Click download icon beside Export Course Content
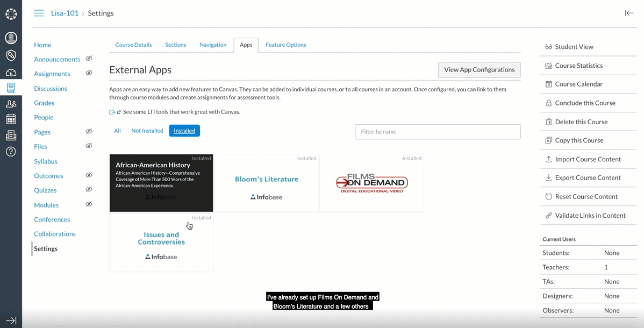This screenshot has width=644, height=328. (548, 178)
